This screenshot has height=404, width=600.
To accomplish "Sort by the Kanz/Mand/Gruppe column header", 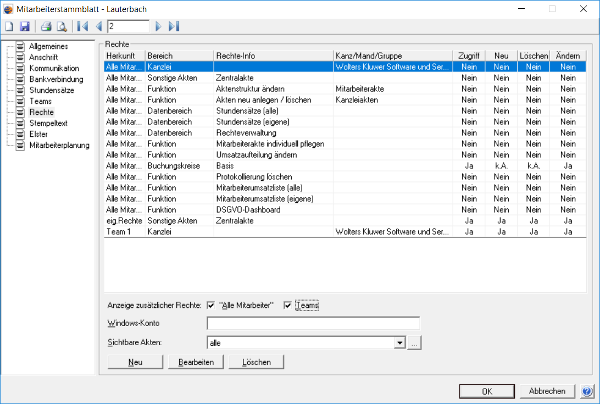I will click(x=393, y=56).
